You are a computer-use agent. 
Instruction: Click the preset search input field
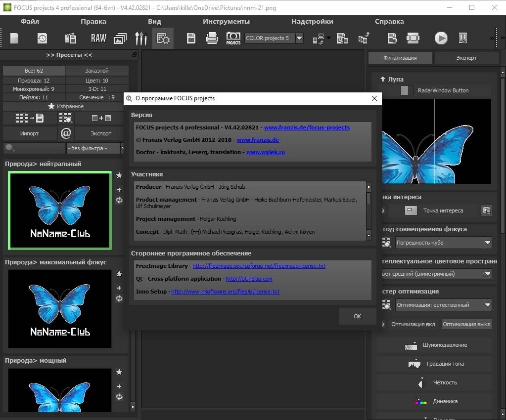[x=34, y=148]
